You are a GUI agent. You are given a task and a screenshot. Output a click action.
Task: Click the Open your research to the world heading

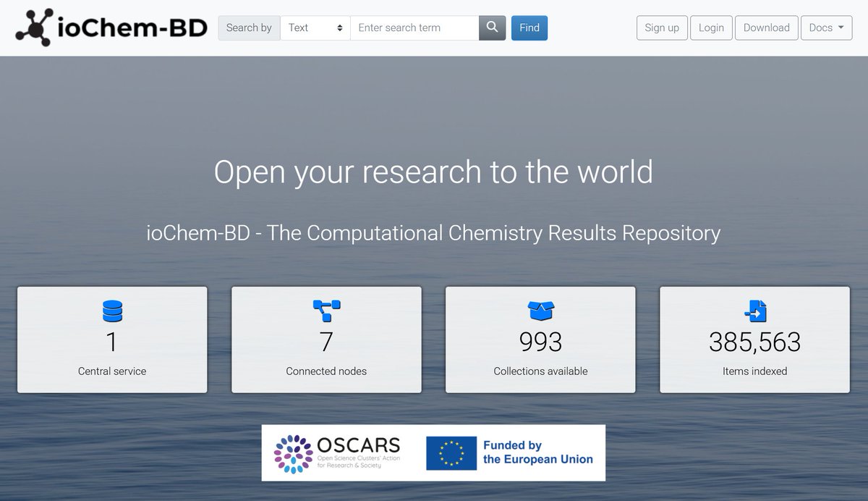coord(433,172)
